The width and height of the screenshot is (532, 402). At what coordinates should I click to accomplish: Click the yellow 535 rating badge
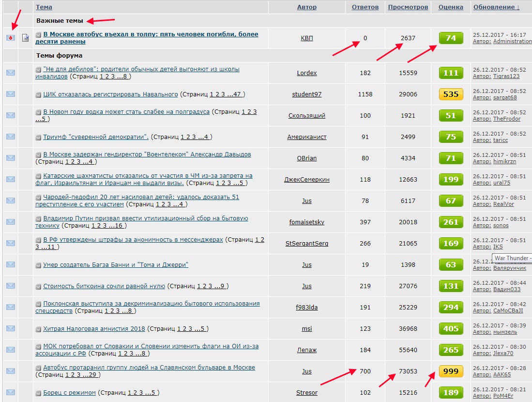pyautogui.click(x=451, y=94)
